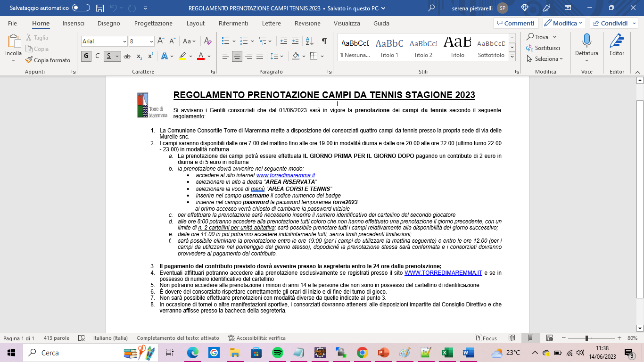Viewport: 644px width, 362px height.
Task: Open the Arial font name dropdown
Action: click(x=124, y=41)
